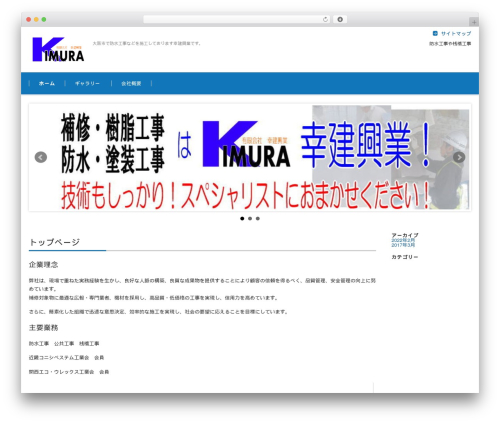Click the browser reload icon

coord(325,19)
